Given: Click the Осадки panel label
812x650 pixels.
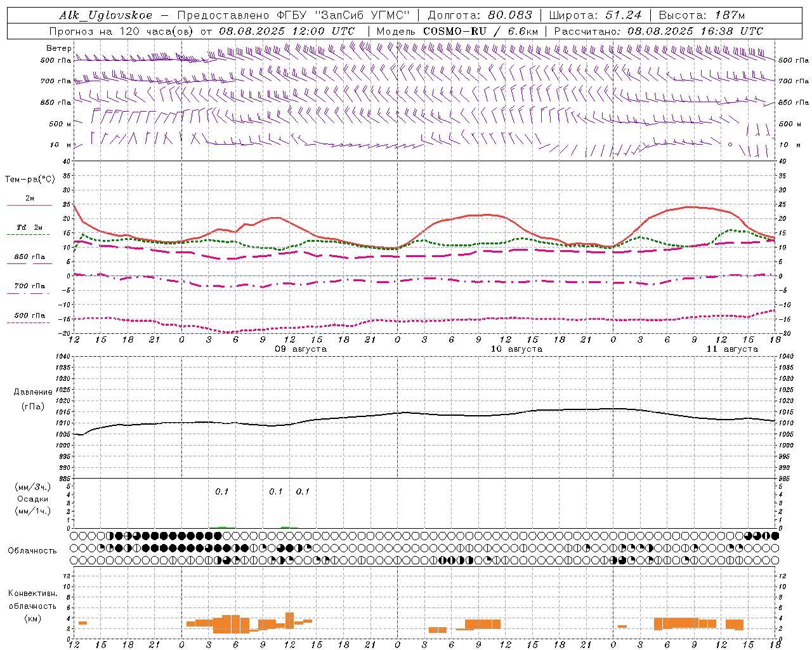Looking at the screenshot, I should point(32,500).
